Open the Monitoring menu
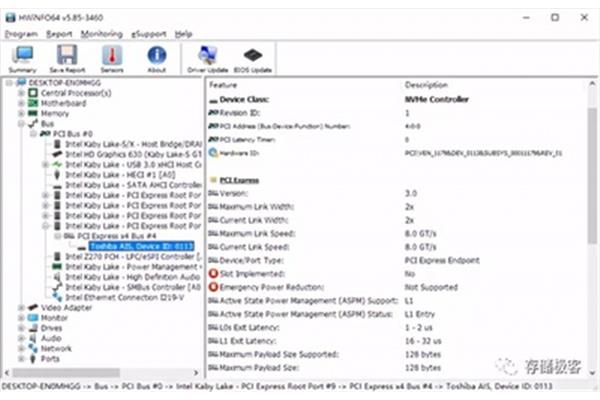The image size is (600, 400). 101,34
